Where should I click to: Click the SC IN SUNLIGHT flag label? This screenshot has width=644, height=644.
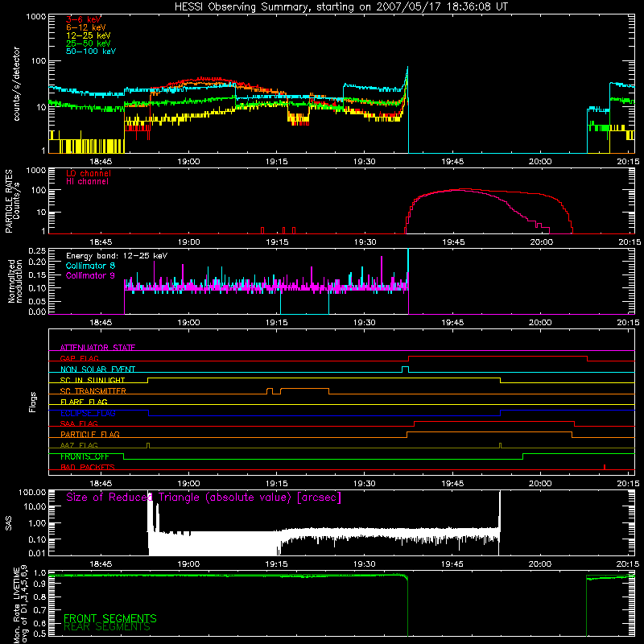coord(93,380)
